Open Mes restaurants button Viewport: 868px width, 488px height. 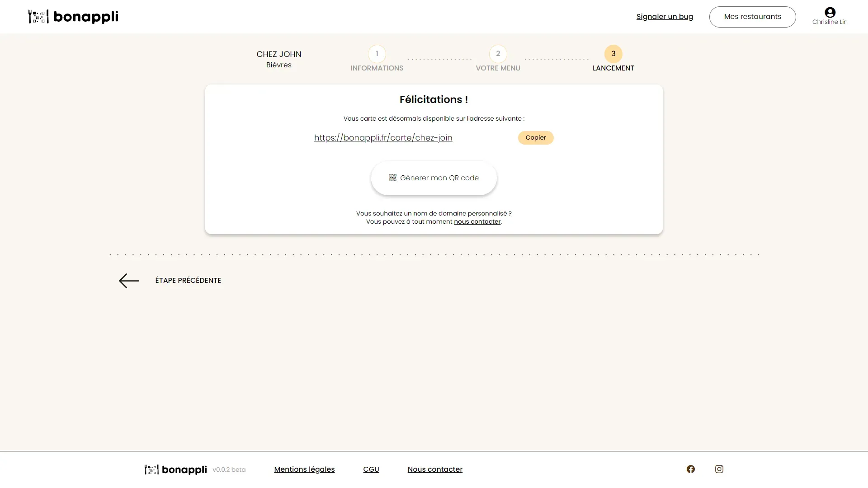[752, 17]
